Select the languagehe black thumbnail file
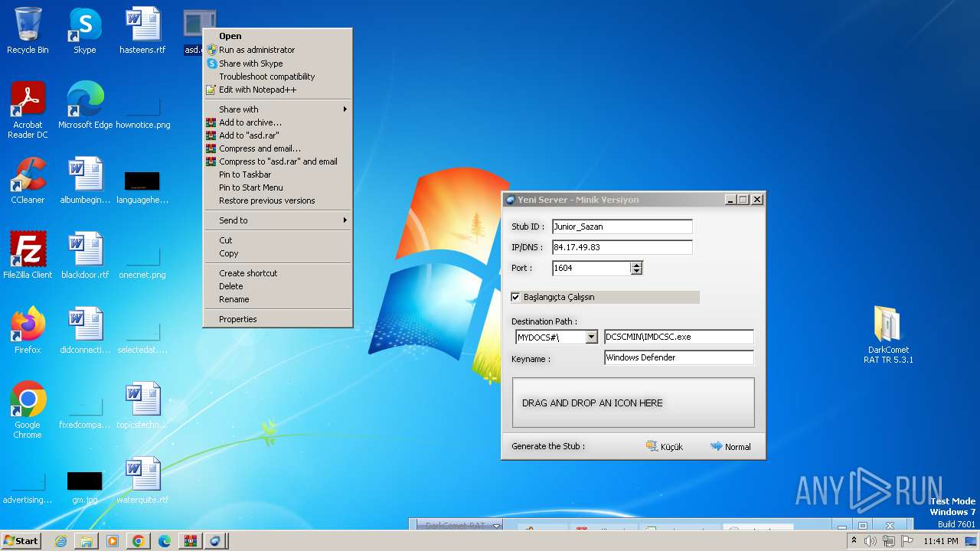Image resolution: width=980 pixels, height=551 pixels. 142,187
